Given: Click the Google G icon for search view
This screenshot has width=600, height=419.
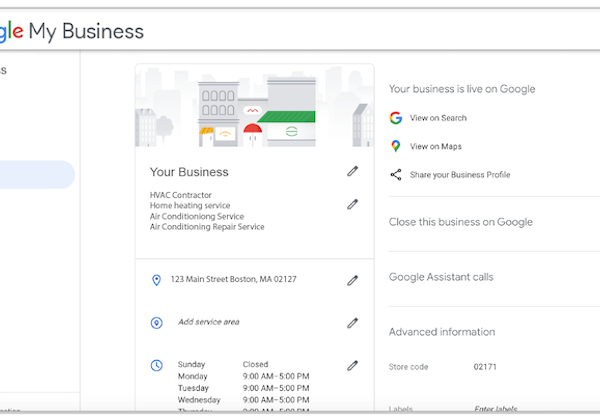Looking at the screenshot, I should [x=396, y=118].
